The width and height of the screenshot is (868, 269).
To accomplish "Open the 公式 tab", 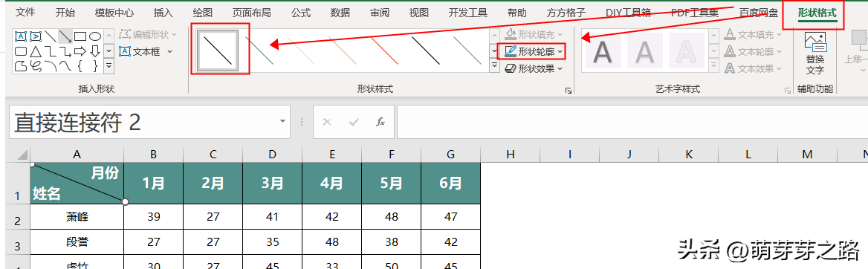I will tap(300, 12).
